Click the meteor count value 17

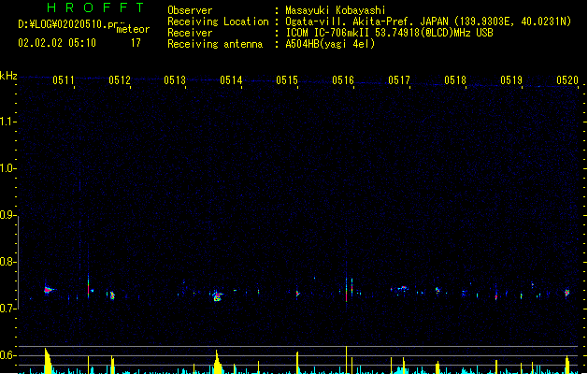(x=136, y=43)
